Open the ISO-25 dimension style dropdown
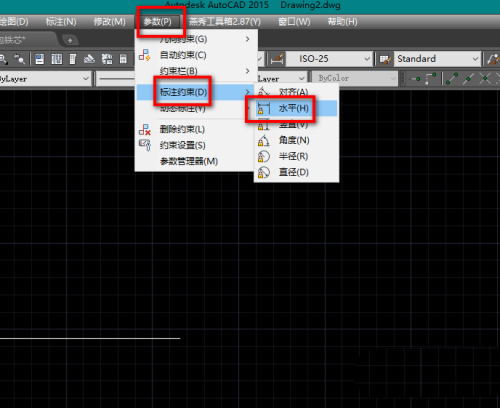The height and width of the screenshot is (408, 500). [329, 59]
